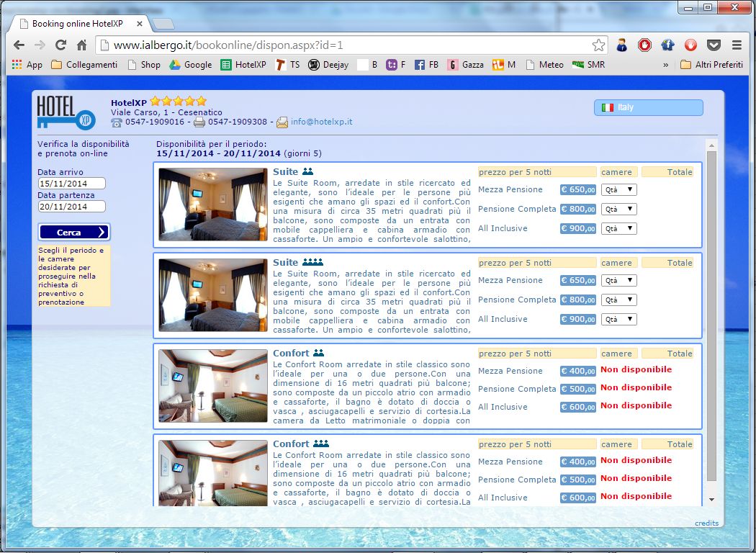The width and height of the screenshot is (756, 553).
Task: Close the Booking online HotelXP tab
Action: (140, 24)
